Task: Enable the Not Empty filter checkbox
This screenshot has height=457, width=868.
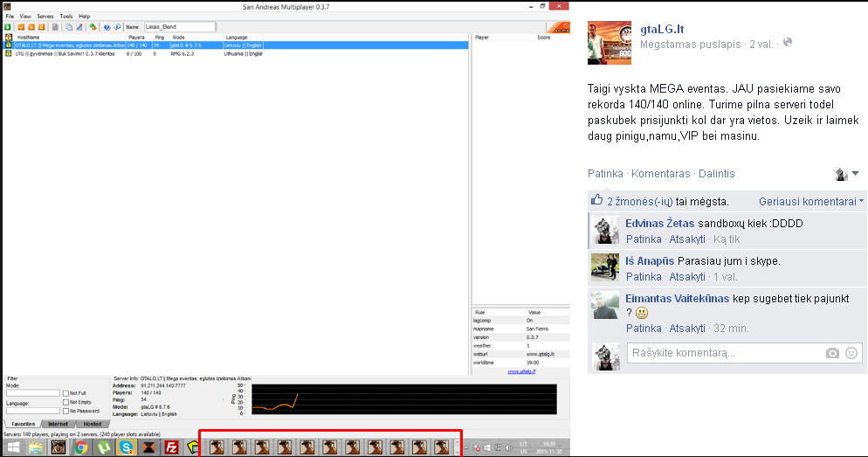Action: (65, 402)
